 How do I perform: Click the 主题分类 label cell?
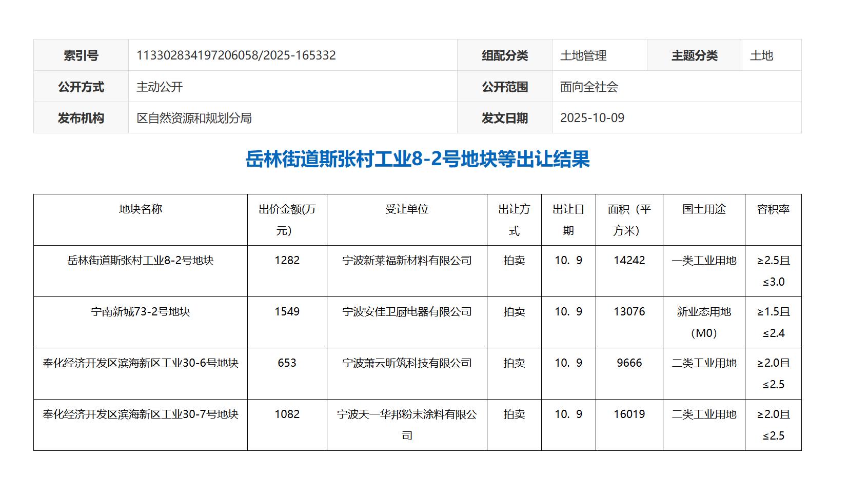(x=694, y=55)
